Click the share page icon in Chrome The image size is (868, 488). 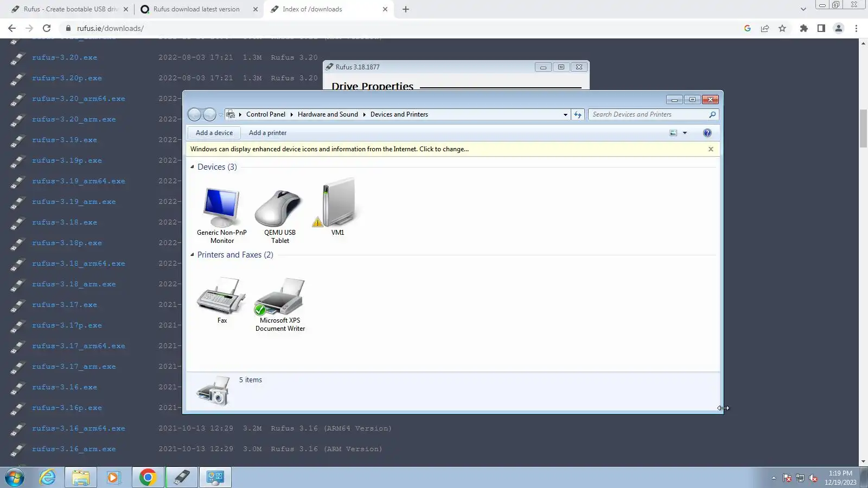765,28
